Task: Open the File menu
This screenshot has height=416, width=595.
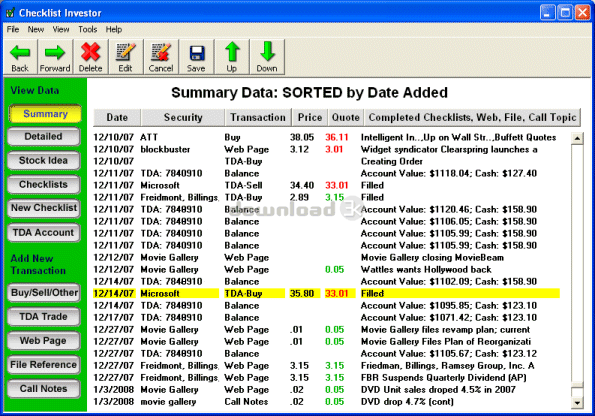Action: (x=13, y=29)
